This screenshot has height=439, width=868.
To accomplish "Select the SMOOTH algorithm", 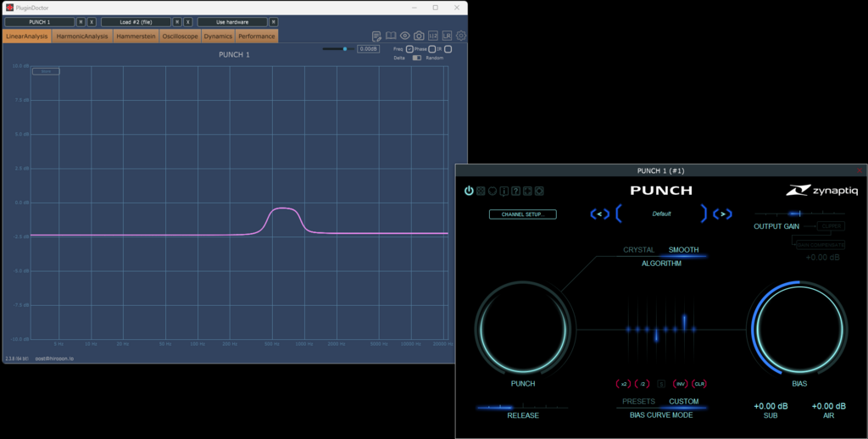I will pos(684,250).
